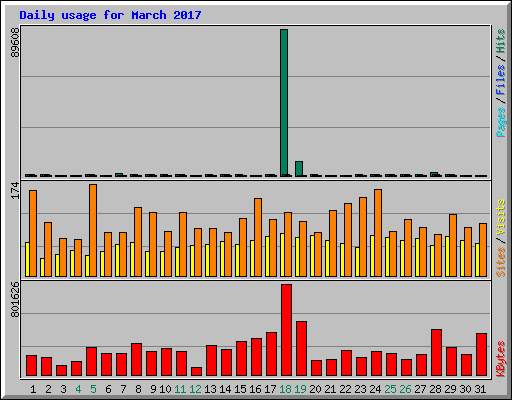
Task: Click the red KBytes bar for day 18
Action: [x=286, y=330]
